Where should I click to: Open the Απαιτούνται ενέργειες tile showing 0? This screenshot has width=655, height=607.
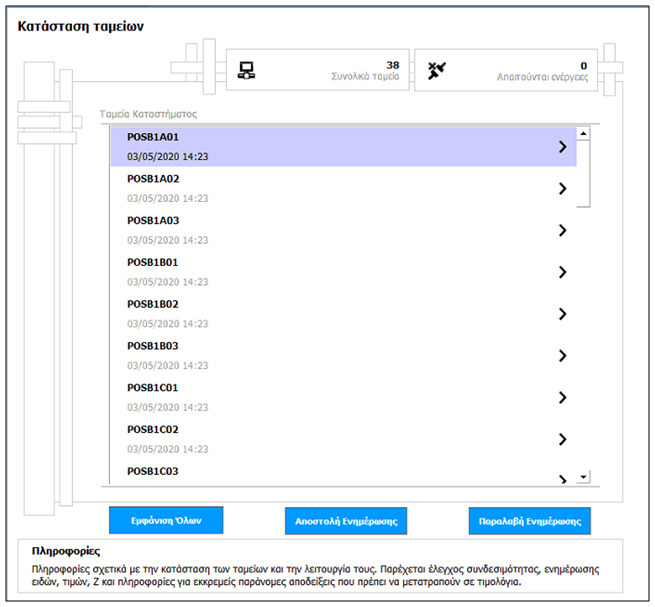[x=505, y=71]
